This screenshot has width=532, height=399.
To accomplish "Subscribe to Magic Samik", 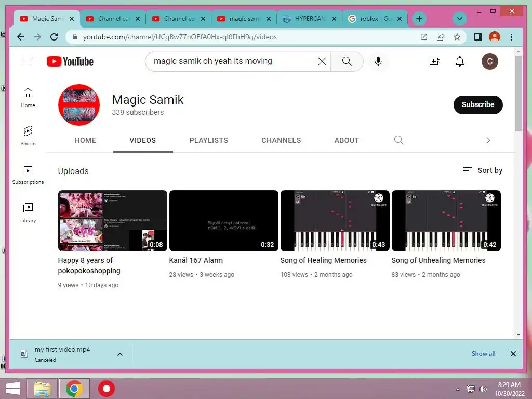I will point(478,104).
